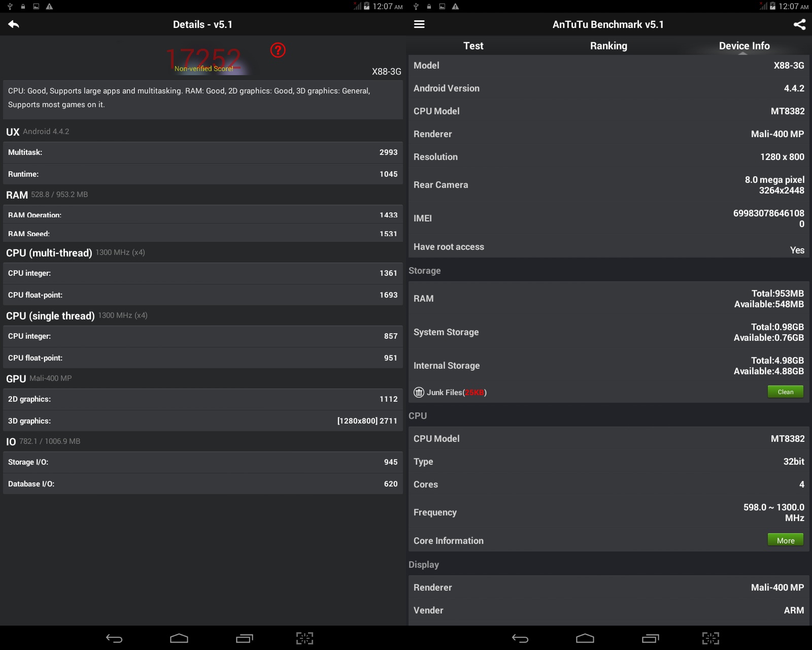
Task: Tap the Android back button in left pane
Action: (x=114, y=638)
